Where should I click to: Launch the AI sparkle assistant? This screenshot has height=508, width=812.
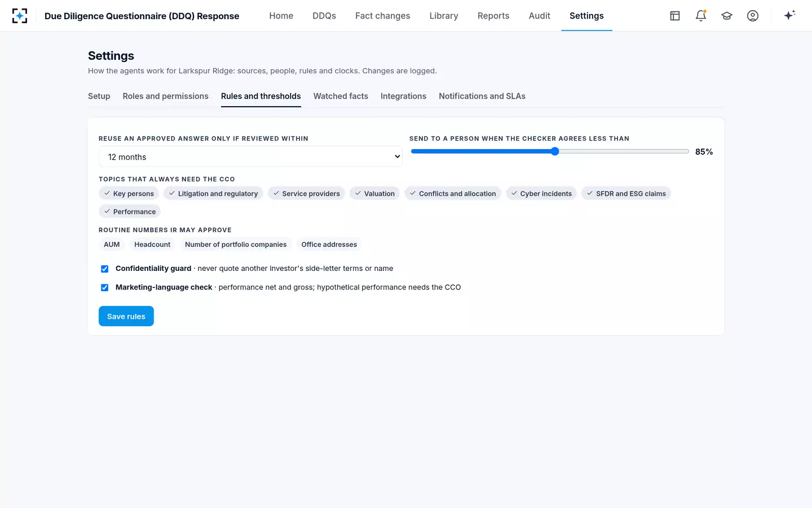[x=789, y=15]
